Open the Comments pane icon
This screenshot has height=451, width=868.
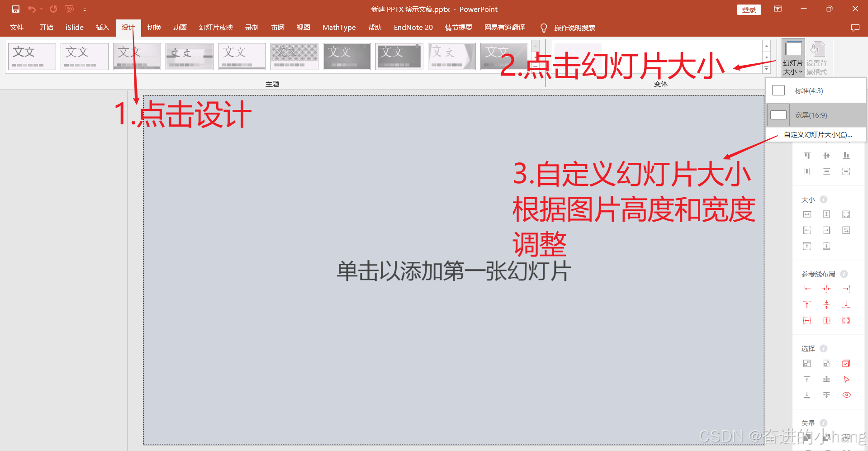pos(855,28)
